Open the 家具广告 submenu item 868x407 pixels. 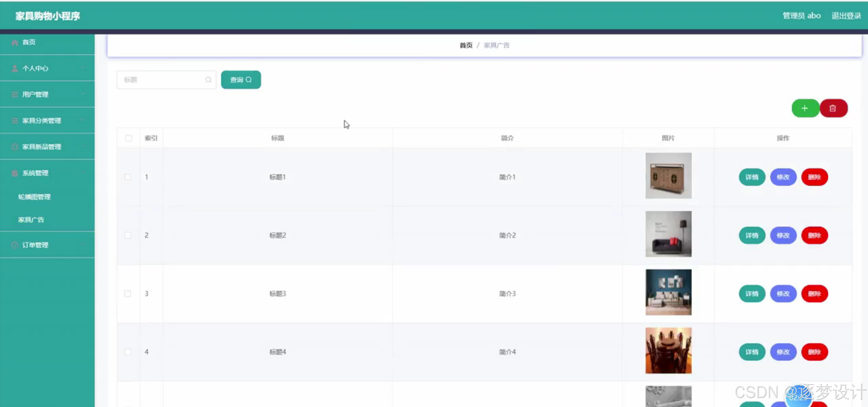31,220
